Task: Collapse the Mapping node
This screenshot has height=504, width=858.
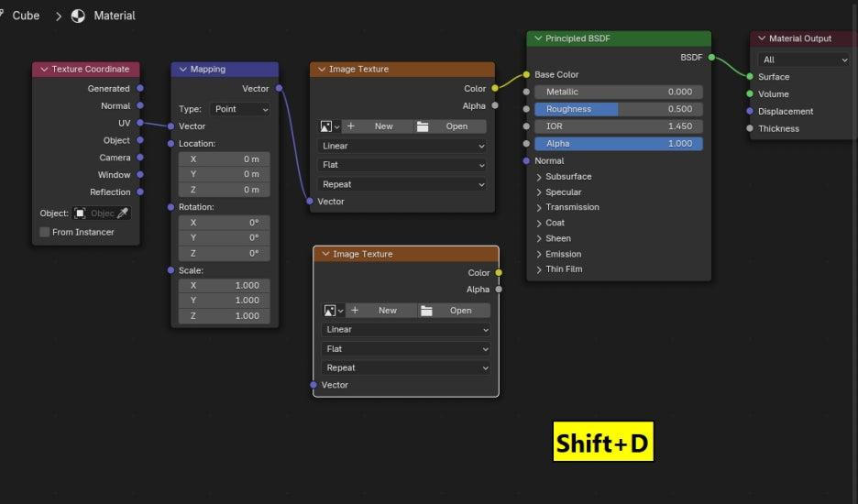Action: (182, 69)
